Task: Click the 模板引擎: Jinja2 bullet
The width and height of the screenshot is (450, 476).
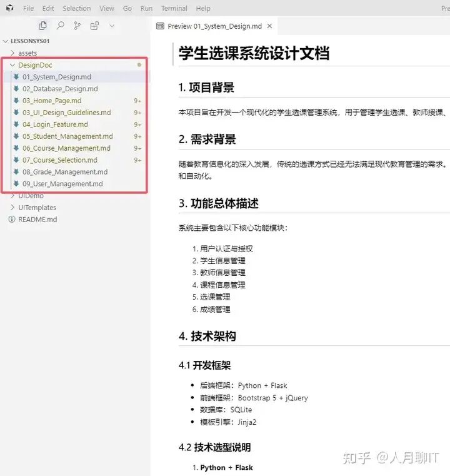Action: coord(228,422)
